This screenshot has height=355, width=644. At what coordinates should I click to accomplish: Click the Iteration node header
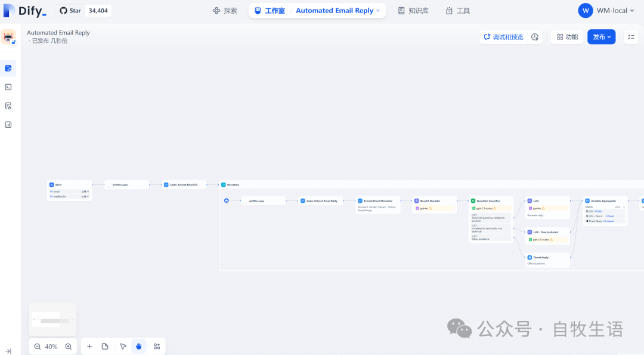[x=233, y=184]
